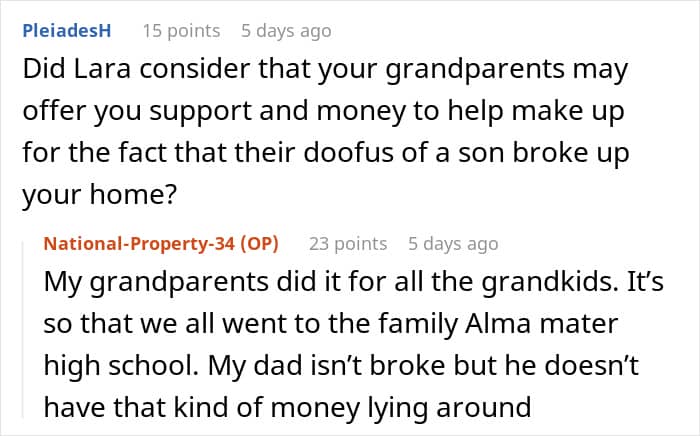Click the 15 points score
The width and height of the screenshot is (700, 436).
(181, 31)
